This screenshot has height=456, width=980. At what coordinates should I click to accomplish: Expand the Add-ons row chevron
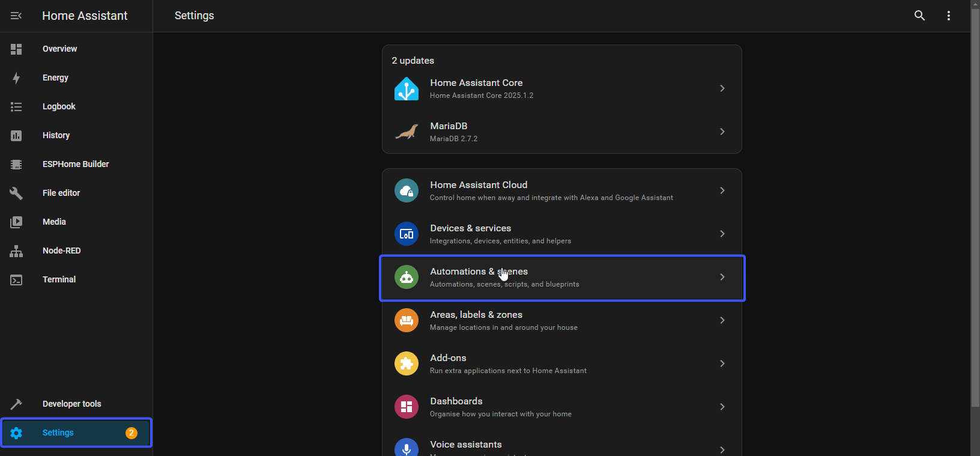pos(722,363)
